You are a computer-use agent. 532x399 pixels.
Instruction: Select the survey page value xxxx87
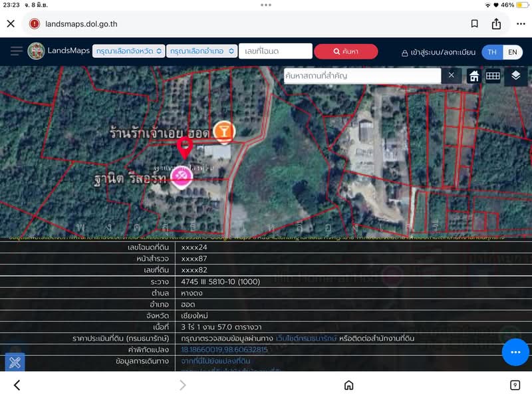[x=194, y=259]
